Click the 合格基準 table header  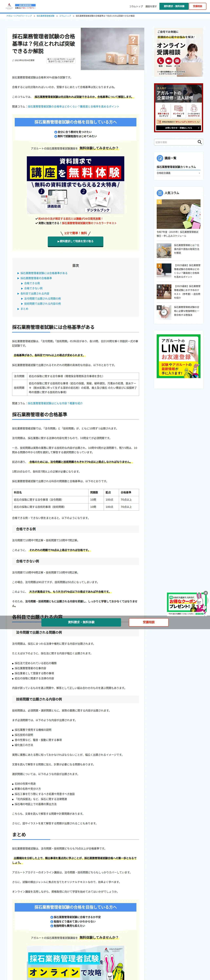pyautogui.click(x=129, y=492)
